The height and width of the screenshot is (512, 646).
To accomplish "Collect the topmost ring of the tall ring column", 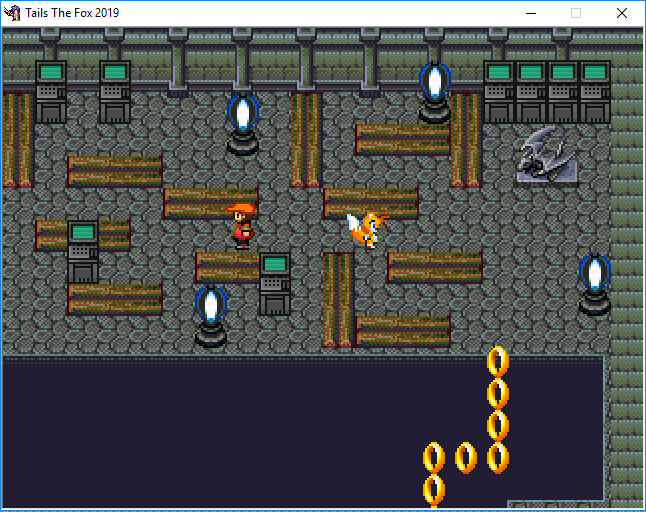I will coord(498,361).
